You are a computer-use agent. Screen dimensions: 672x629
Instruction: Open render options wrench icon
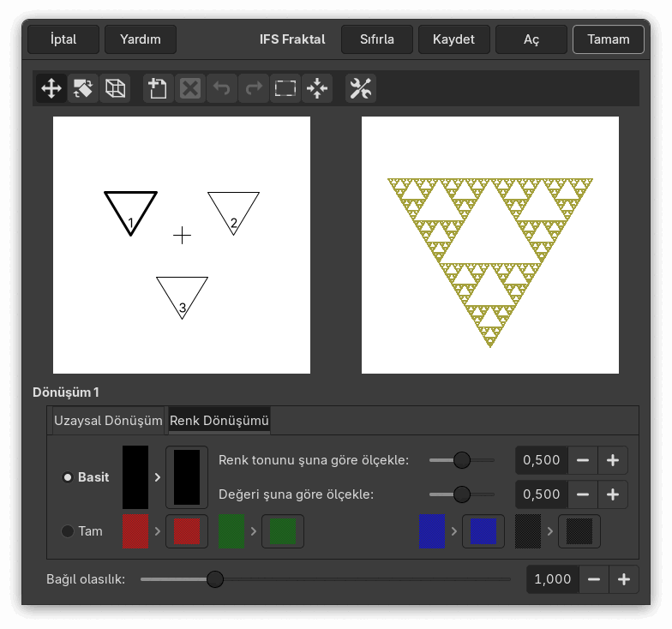point(360,89)
